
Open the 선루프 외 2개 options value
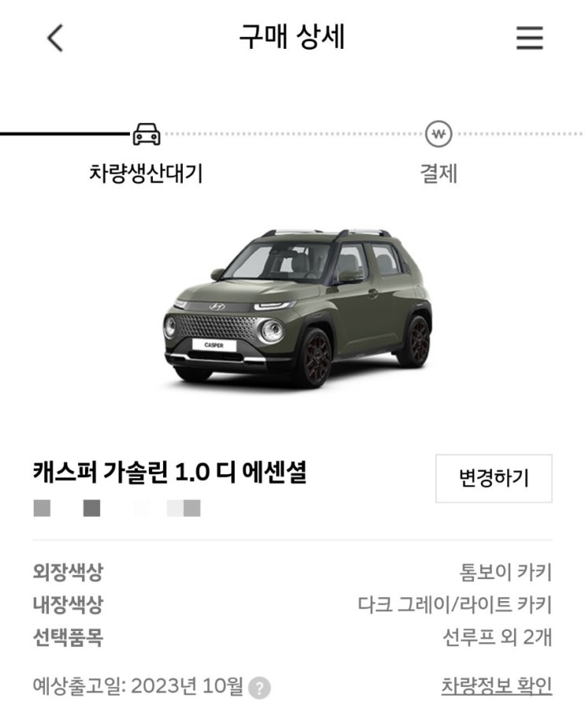click(498, 637)
